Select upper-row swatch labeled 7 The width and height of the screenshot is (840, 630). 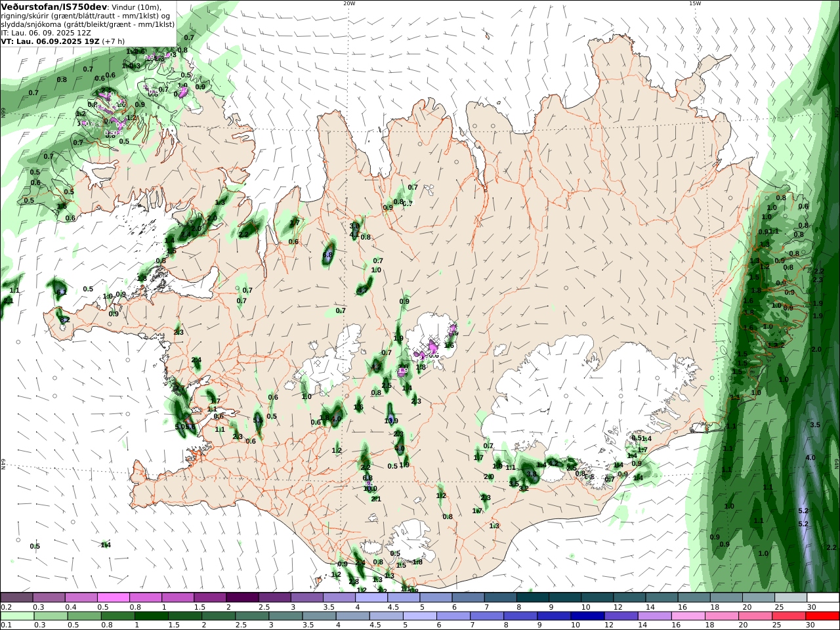pos(499,598)
